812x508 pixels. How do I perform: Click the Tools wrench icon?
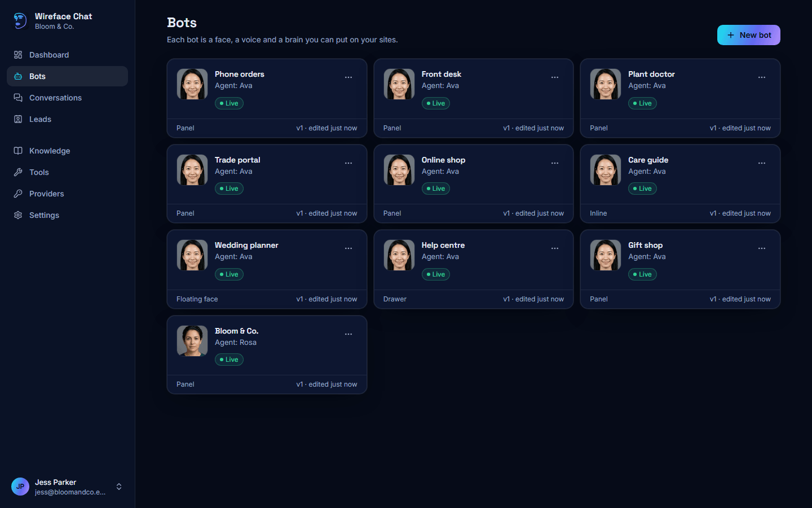pyautogui.click(x=18, y=172)
